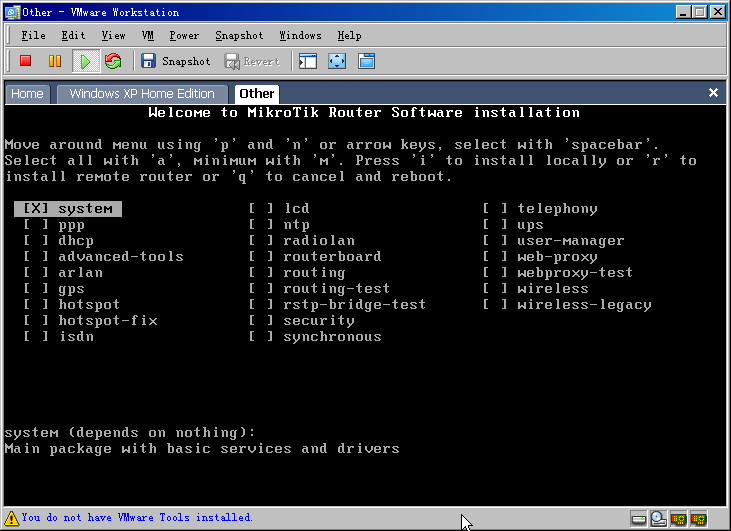
Task: Click the quick switch window icon
Action: (x=366, y=61)
